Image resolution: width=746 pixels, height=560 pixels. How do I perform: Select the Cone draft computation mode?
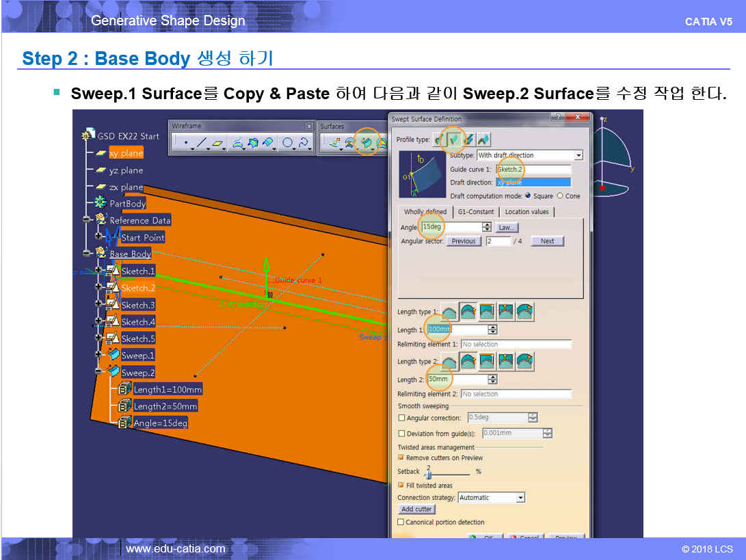point(561,196)
